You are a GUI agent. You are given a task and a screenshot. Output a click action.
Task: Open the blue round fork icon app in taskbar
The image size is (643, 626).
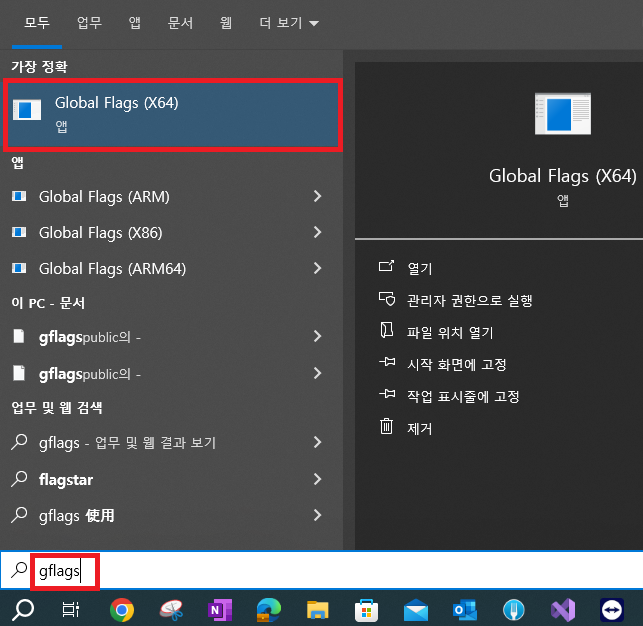coord(514,610)
